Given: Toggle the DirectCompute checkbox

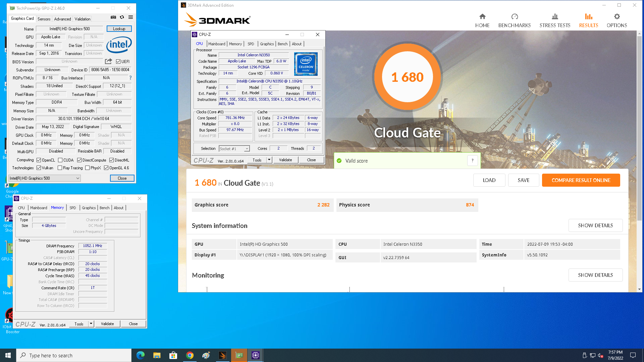Looking at the screenshot, I should click(79, 160).
